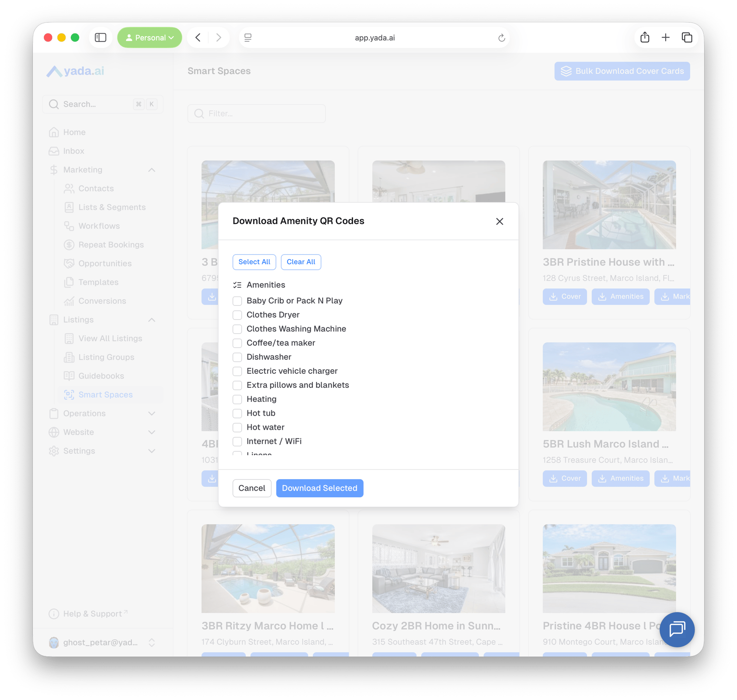737x700 pixels.
Task: Click the chat support bubble icon
Action: point(677,630)
